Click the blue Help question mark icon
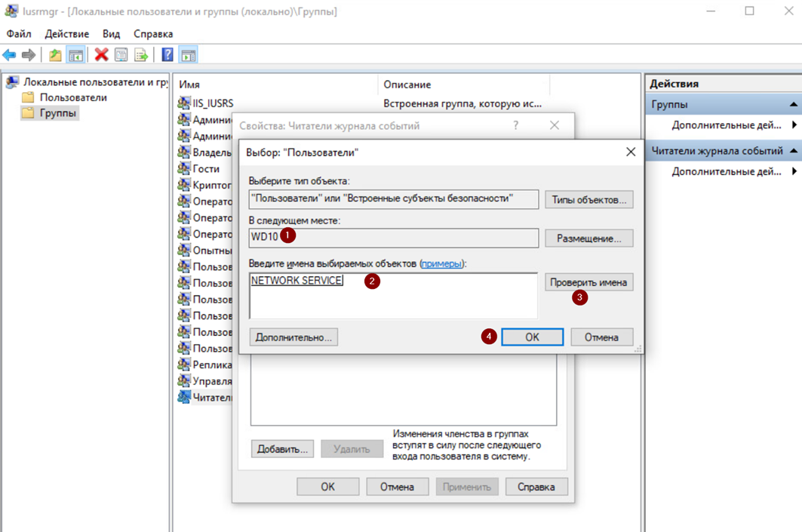 (167, 55)
